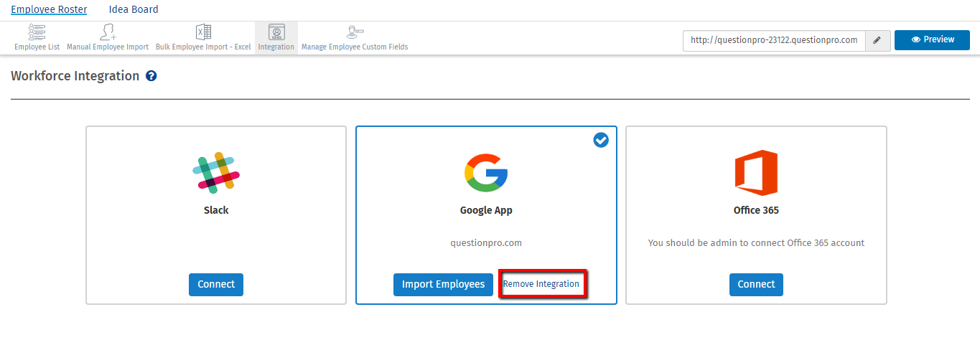Click the Workforce Integration heading
980x340 pixels.
click(75, 76)
